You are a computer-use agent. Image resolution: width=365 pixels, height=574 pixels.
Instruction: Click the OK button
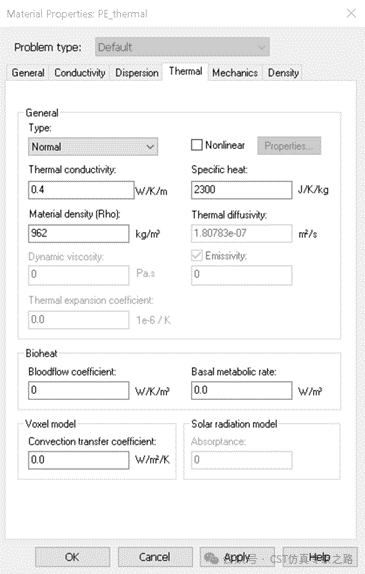pyautogui.click(x=72, y=557)
